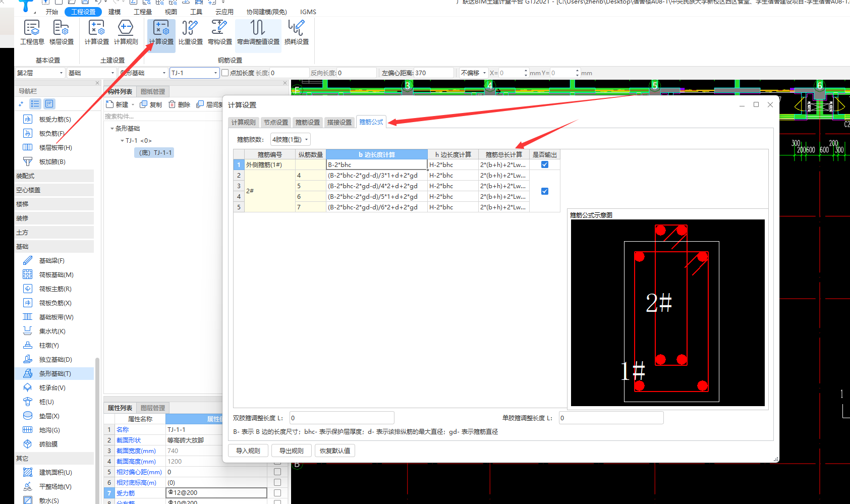The height and width of the screenshot is (504, 850).
Task: Open 弯钩设置 icon
Action: pos(219,32)
